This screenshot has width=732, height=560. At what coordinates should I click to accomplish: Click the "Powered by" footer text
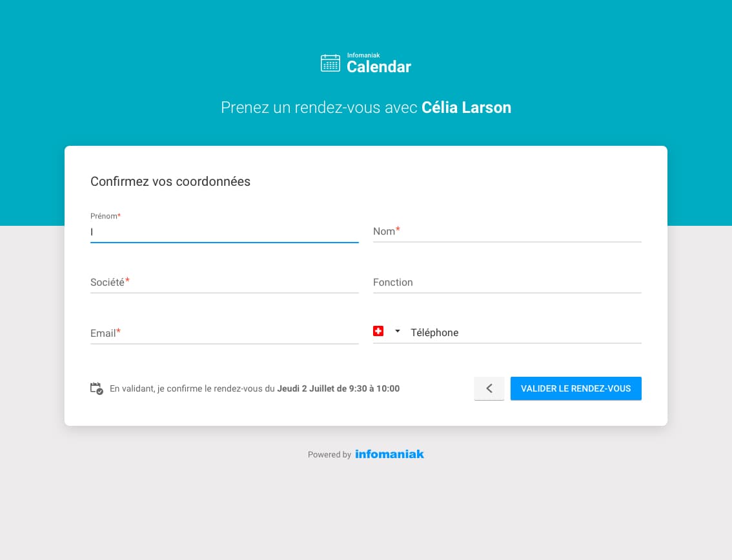329,455
